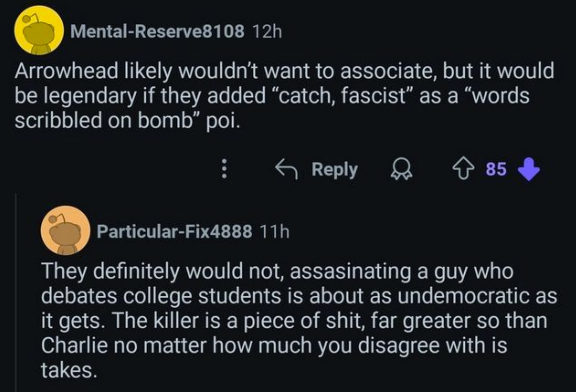Give an award via the ribbon icon
Viewport: 576px width, 392px height.
(x=401, y=169)
